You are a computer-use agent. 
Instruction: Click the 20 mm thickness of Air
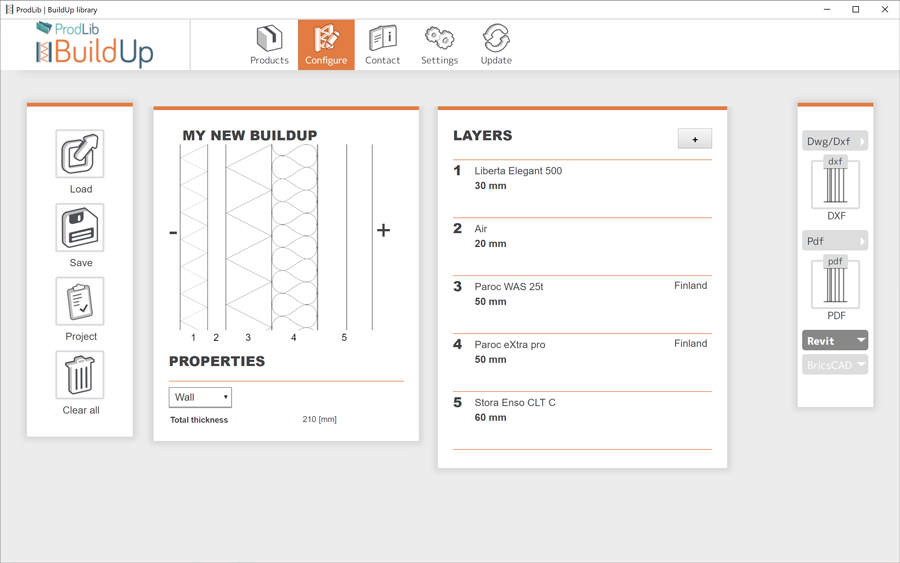point(490,244)
